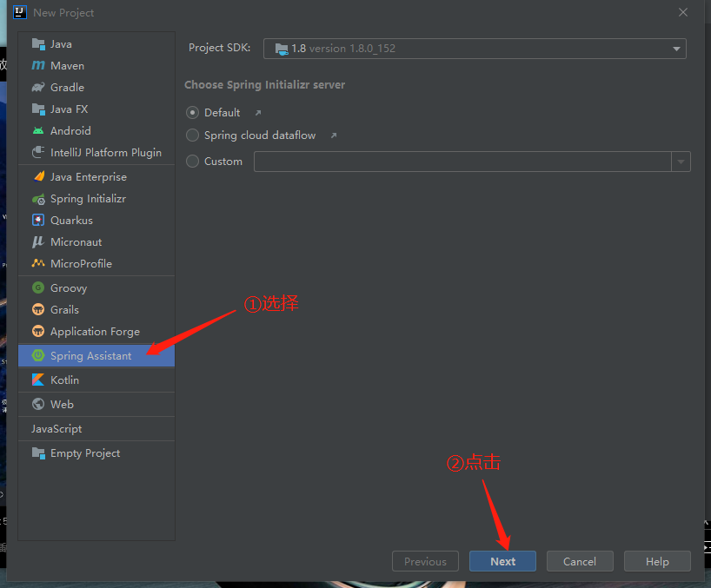Click the SDK folder icon in Project SDK field
Screen dimensions: 711x588
pyautogui.click(x=282, y=49)
